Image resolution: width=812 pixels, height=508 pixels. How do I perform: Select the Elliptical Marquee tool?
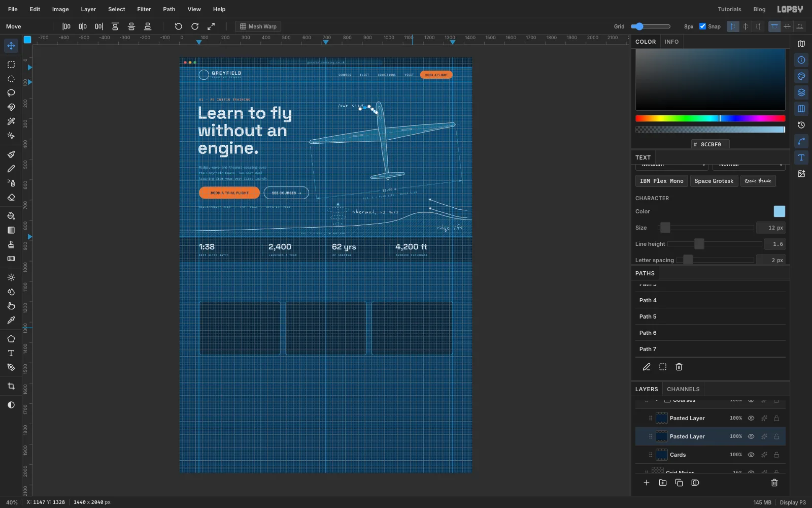[11, 79]
